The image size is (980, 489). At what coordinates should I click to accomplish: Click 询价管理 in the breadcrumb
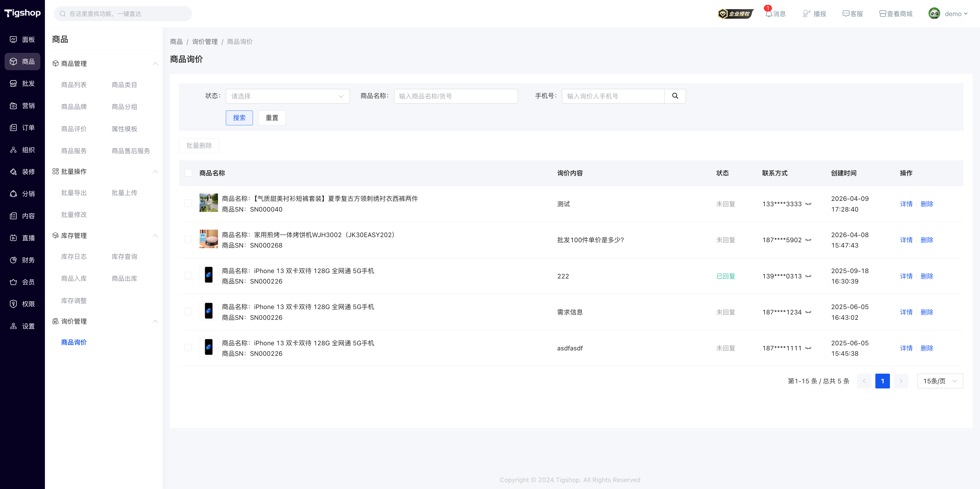[205, 42]
